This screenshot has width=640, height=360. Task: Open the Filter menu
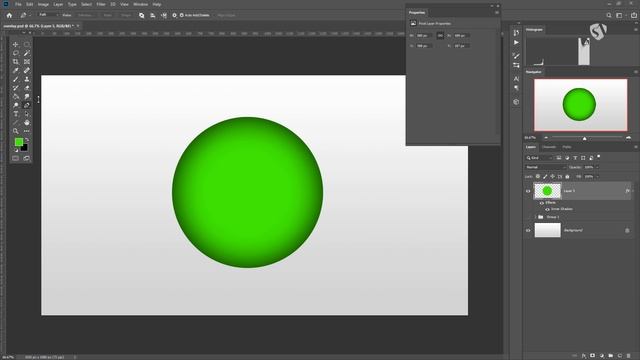click(101, 4)
